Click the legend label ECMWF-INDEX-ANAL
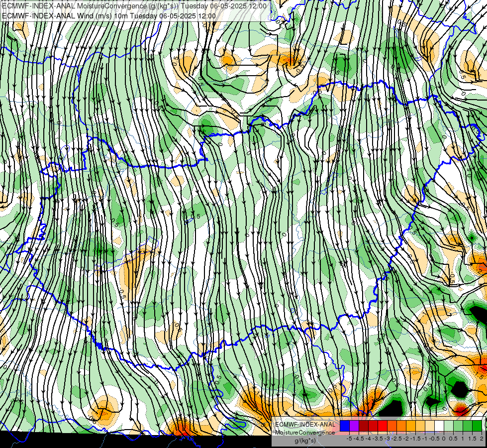The height and width of the screenshot is (448, 487). pos(305,425)
